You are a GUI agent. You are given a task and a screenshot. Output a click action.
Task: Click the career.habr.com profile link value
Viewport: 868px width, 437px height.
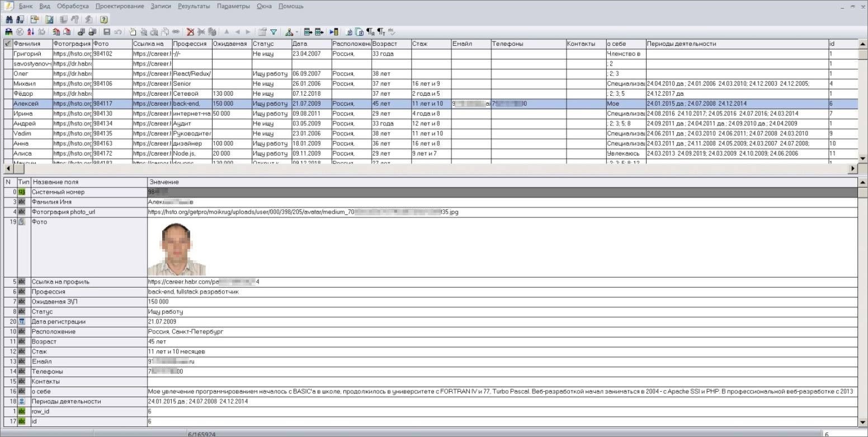click(204, 282)
